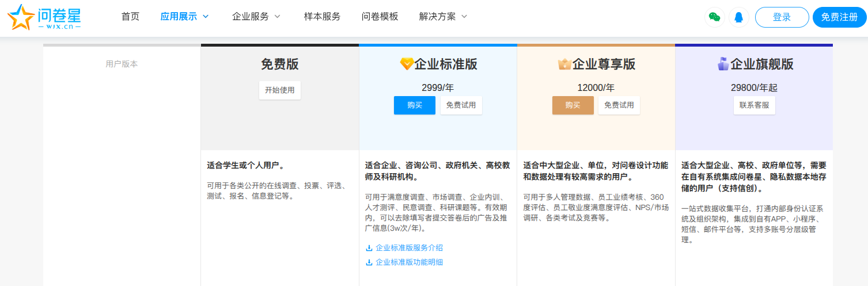Click the 12000/年 price text

pyautogui.click(x=596, y=88)
